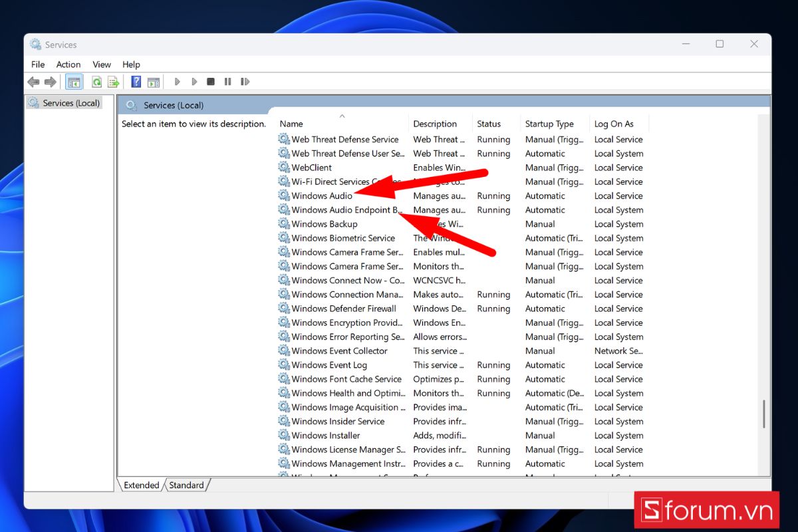Click the Pause Service toolbar icon
Image resolution: width=798 pixels, height=532 pixels.
228,82
